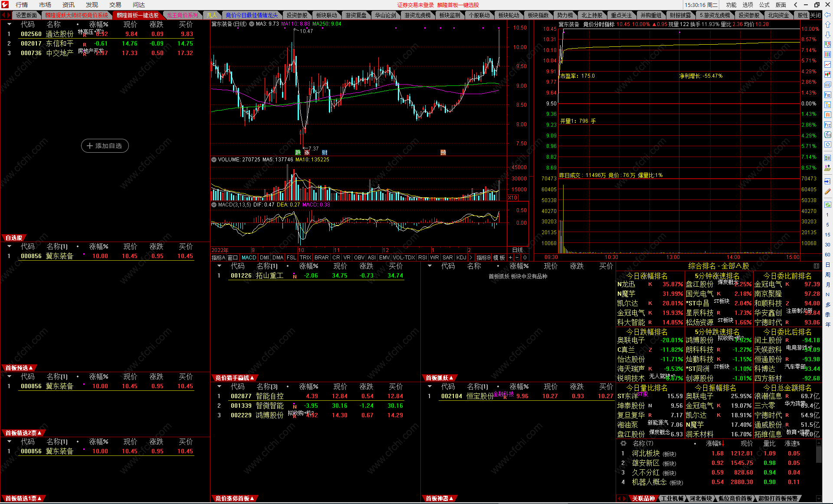The height and width of the screenshot is (504, 833).
Task: Toggle the circle next to 冀东装备(日线) title
Action: pos(252,24)
